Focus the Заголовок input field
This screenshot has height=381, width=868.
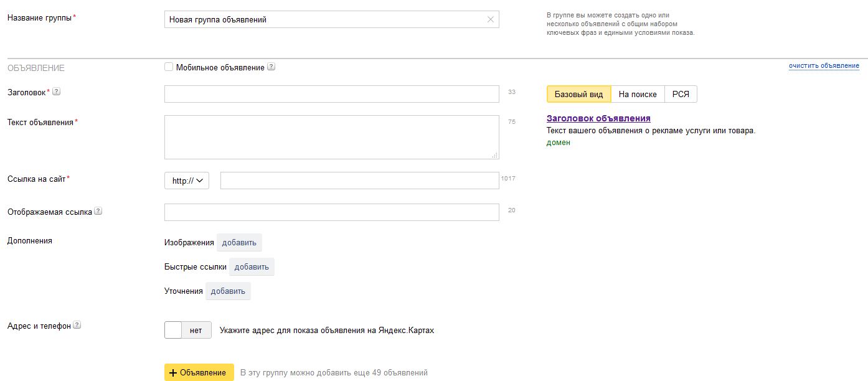tap(331, 94)
